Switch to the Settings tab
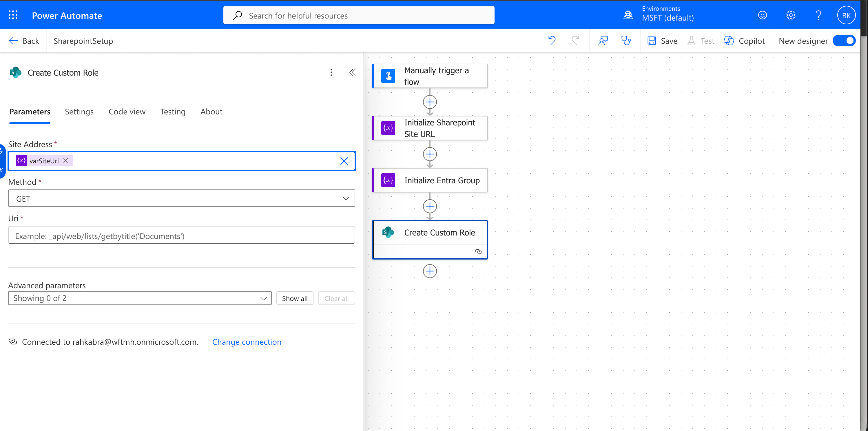Viewport: 868px width, 431px height. pos(79,112)
